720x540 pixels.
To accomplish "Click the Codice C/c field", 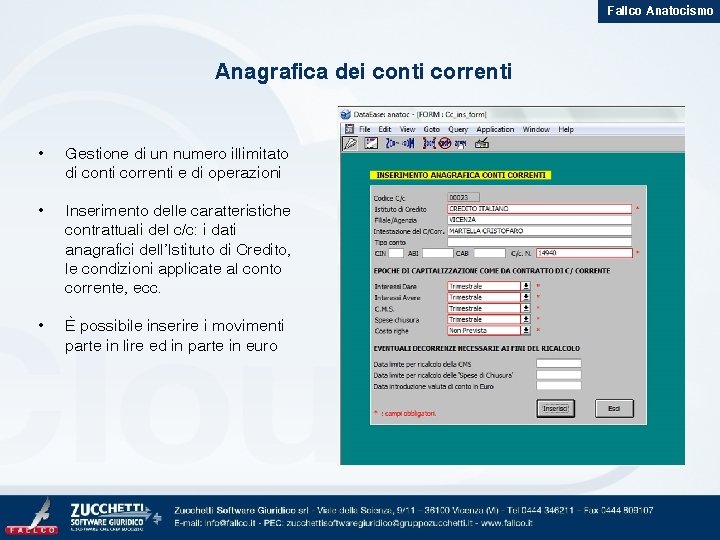I will point(463,197).
